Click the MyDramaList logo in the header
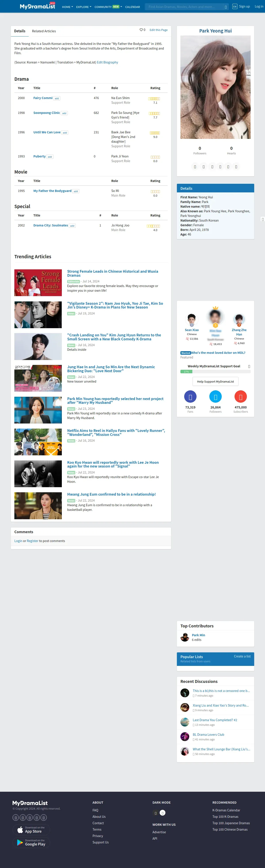 pyautogui.click(x=37, y=6)
